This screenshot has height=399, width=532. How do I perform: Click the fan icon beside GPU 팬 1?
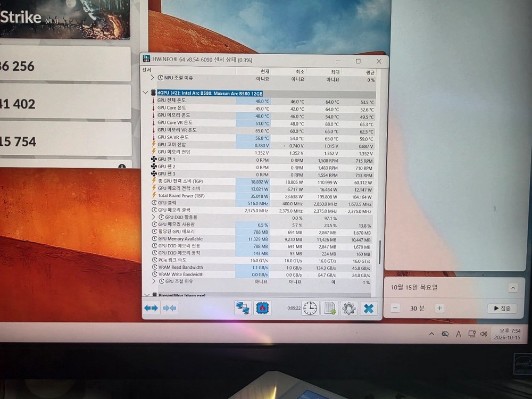[x=154, y=159]
